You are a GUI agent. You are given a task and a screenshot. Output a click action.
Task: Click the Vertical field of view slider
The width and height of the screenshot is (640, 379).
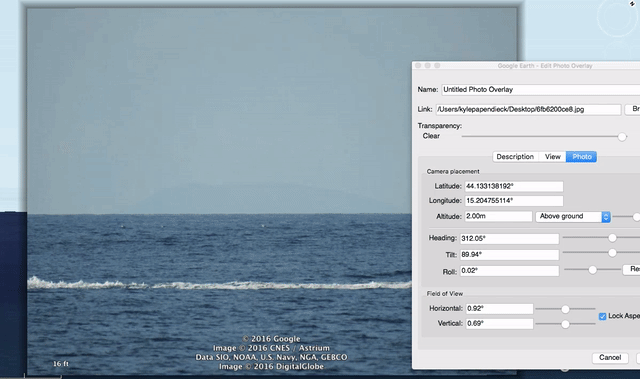coord(565,324)
